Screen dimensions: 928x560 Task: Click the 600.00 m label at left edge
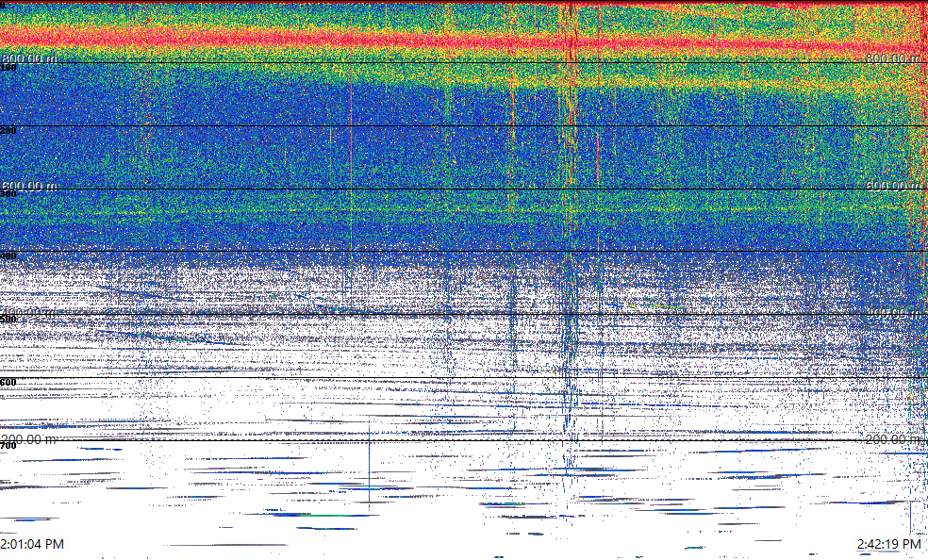(x=29, y=187)
